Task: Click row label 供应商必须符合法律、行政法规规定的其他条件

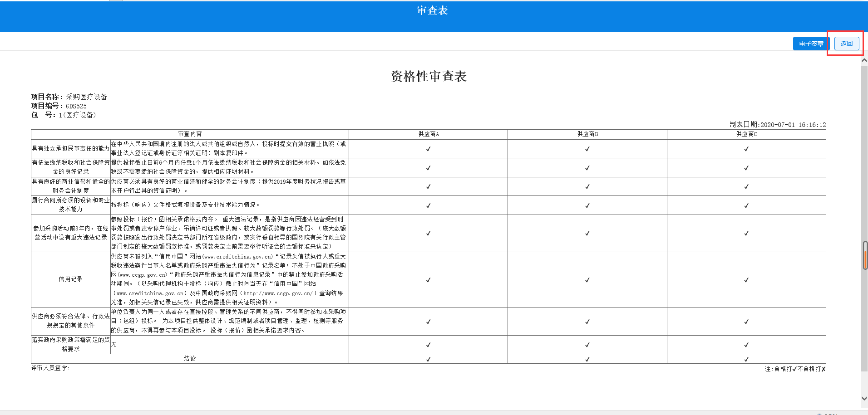Action: [x=70, y=321]
